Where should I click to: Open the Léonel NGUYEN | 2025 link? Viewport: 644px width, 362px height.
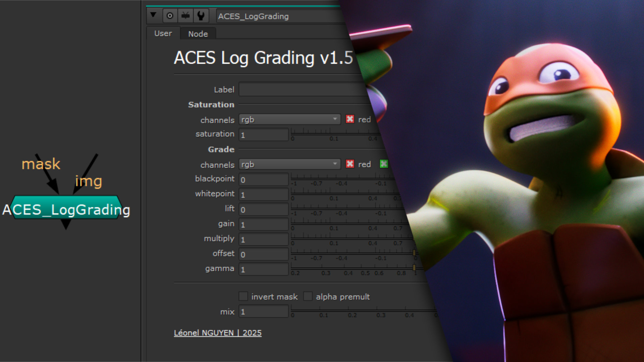(x=217, y=333)
